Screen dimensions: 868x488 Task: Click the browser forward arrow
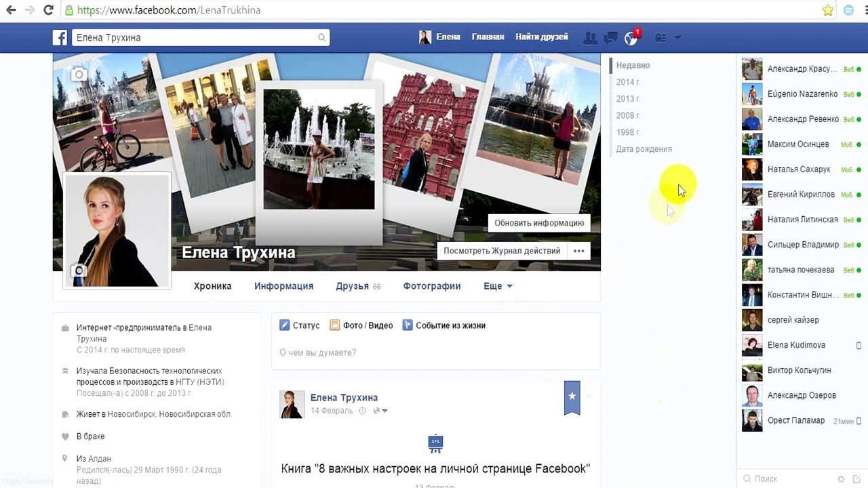(x=30, y=10)
